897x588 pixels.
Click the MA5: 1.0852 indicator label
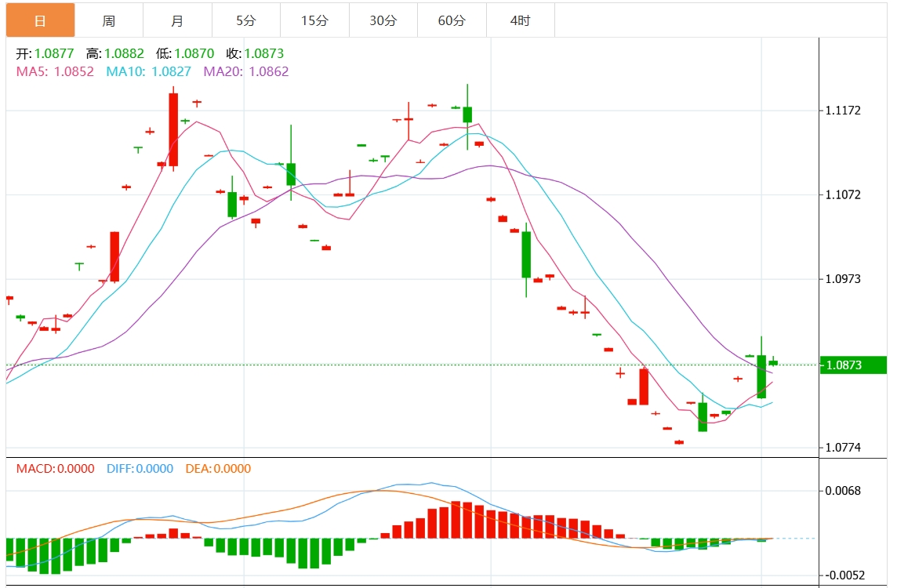(x=55, y=71)
